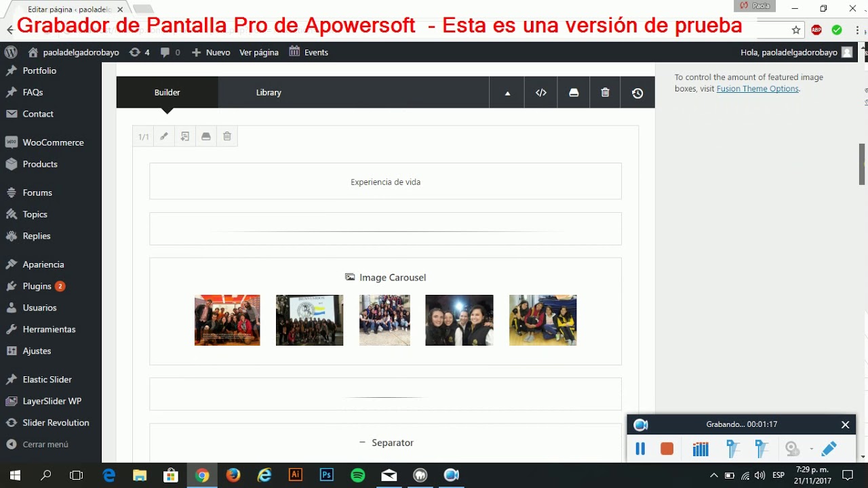Open Spotify from the taskbar
The width and height of the screenshot is (868, 488).
[x=358, y=475]
